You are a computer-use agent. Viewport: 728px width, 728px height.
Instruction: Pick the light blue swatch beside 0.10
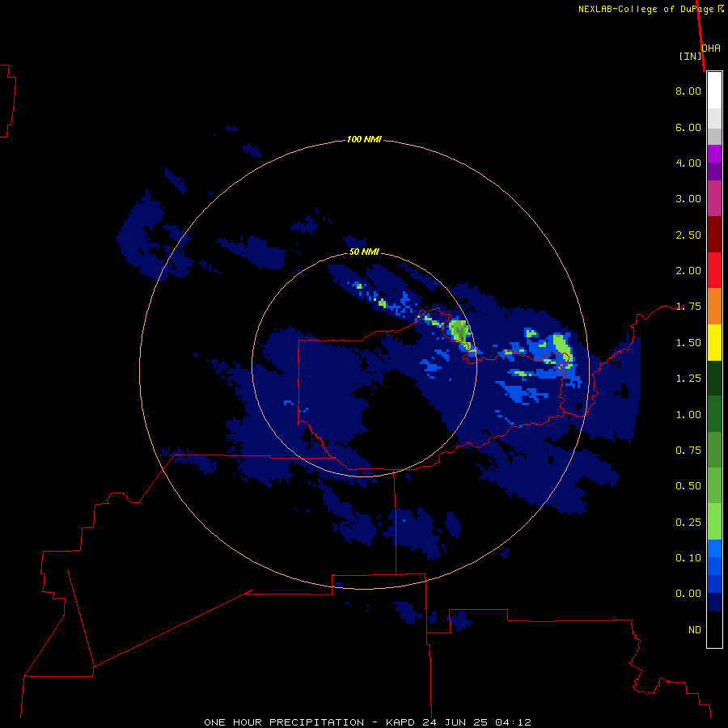(714, 548)
